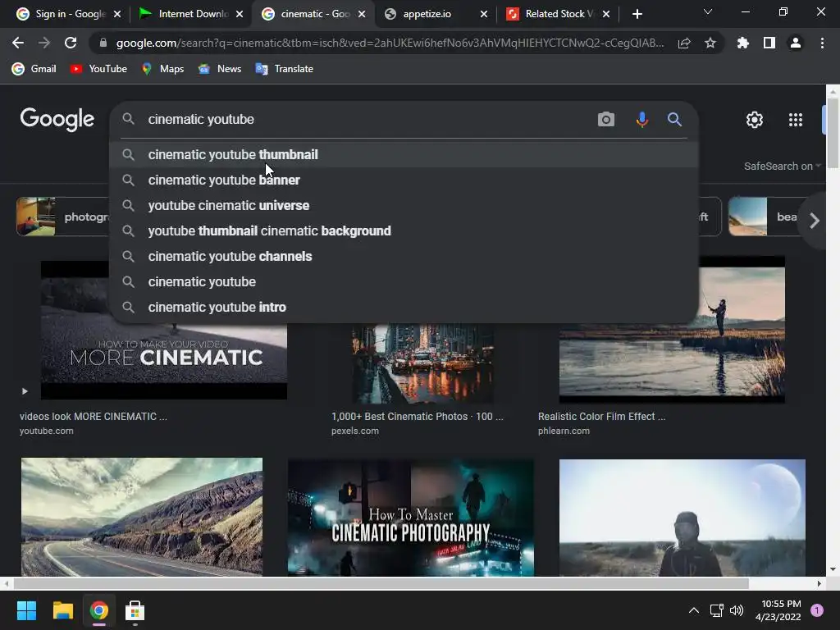Open the Gmail bookmark

click(34, 69)
